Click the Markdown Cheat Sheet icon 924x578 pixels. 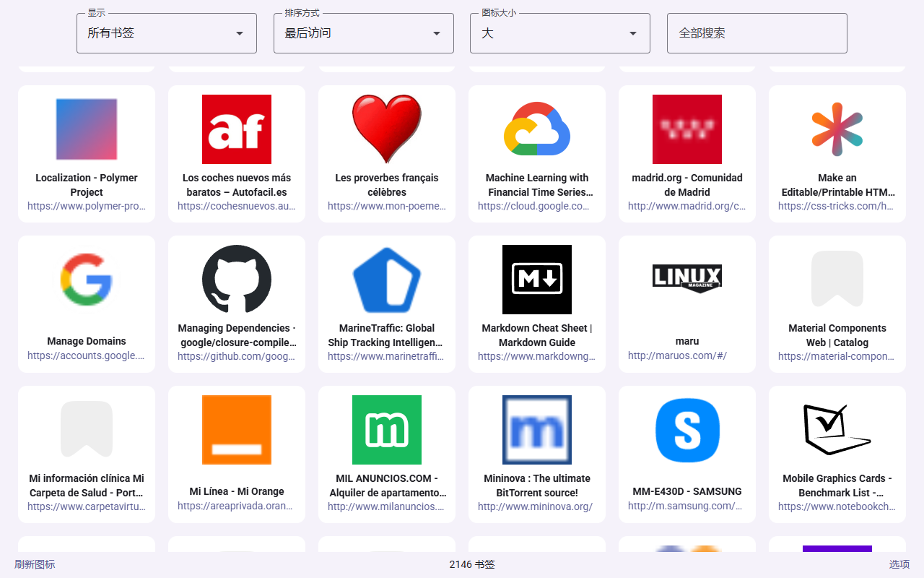pyautogui.click(x=537, y=280)
